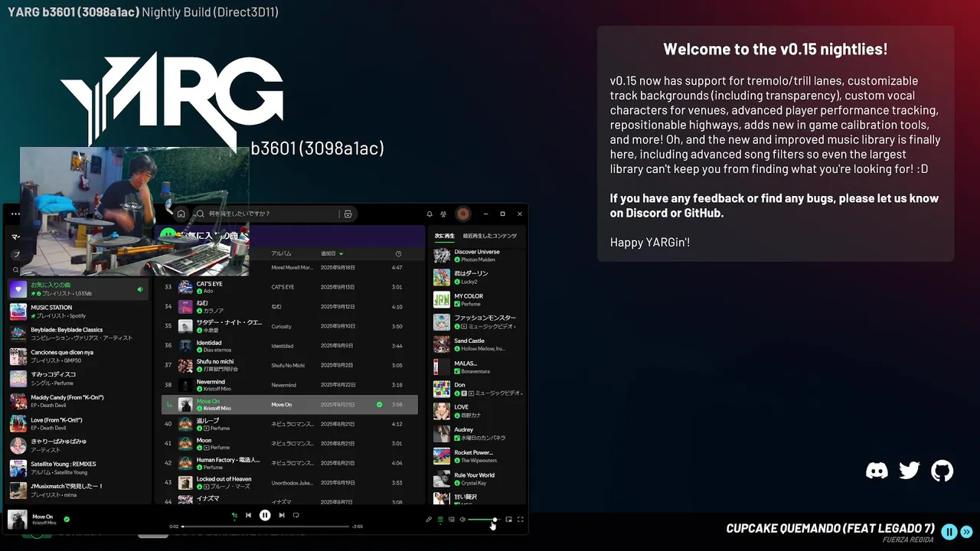Pause playback in Spotify player
Screen dimensions: 980x551
coord(265,516)
